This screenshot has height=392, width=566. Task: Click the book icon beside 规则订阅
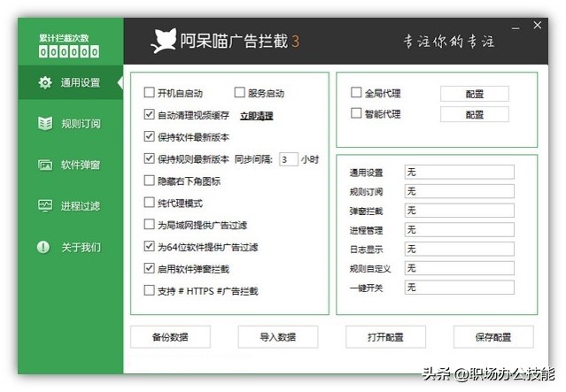point(45,123)
